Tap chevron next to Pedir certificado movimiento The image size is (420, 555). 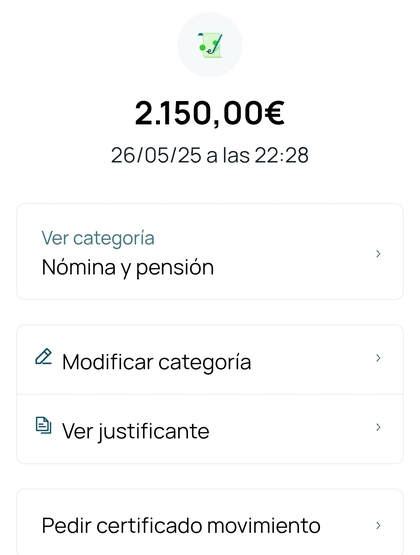(378, 525)
